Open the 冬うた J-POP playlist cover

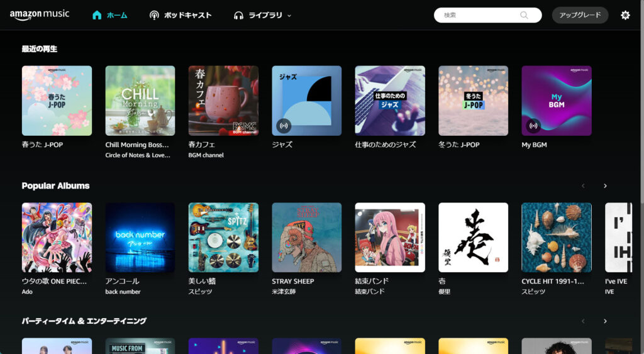[473, 101]
